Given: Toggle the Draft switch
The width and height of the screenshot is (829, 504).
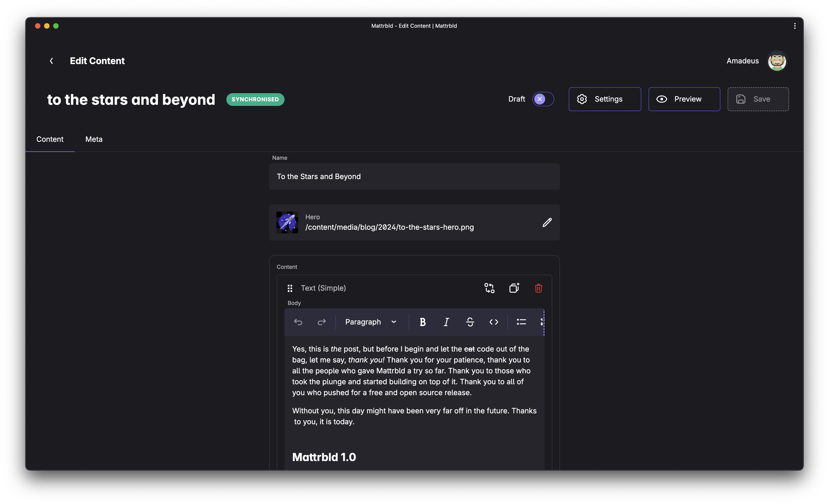Looking at the screenshot, I should pyautogui.click(x=543, y=99).
